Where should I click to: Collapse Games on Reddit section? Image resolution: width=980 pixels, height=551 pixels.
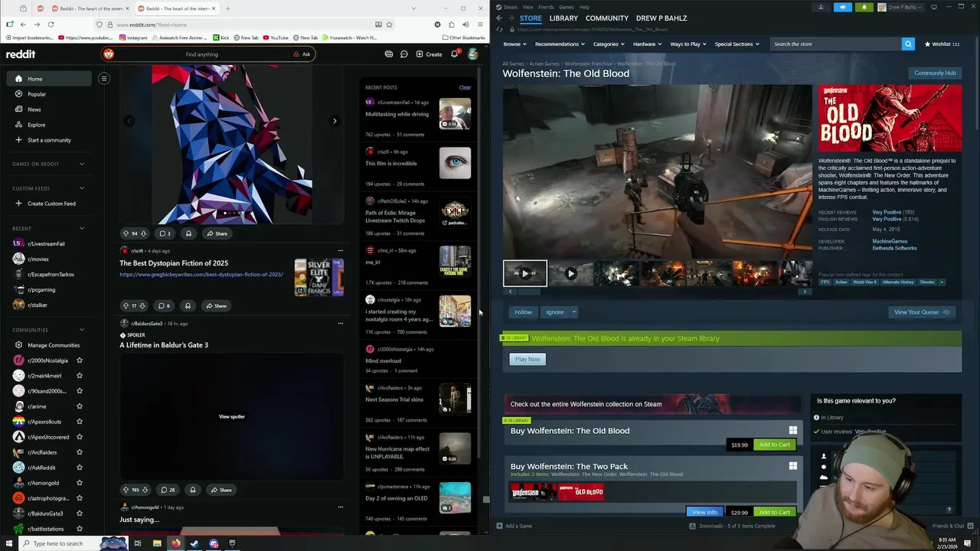pyautogui.click(x=82, y=164)
